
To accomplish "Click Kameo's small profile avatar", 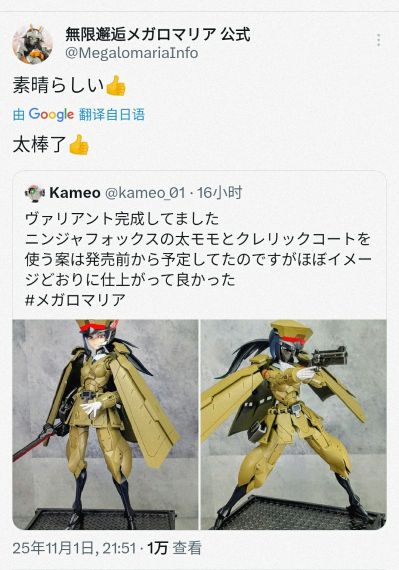I will 35,193.
